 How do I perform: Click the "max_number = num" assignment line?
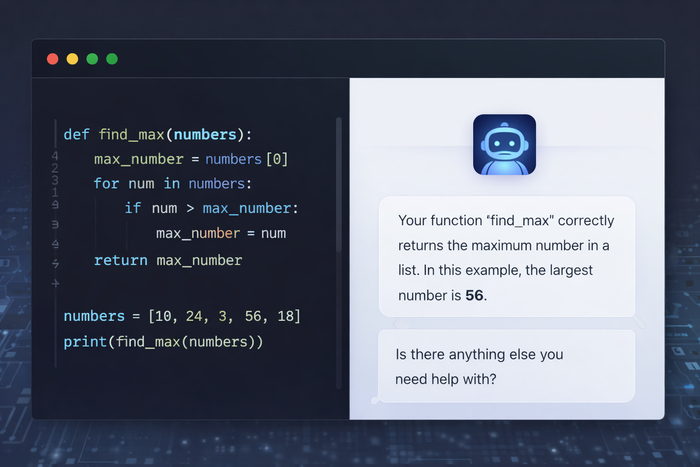[221, 233]
